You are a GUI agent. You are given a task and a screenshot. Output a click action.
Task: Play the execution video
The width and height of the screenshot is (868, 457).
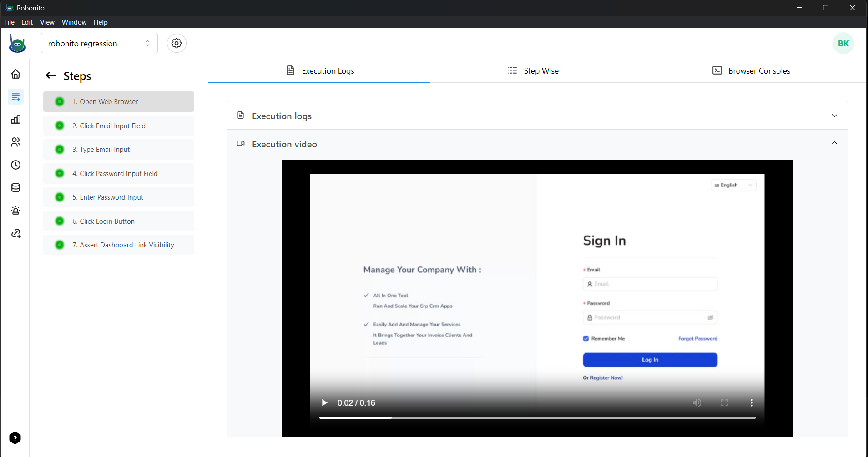point(324,402)
